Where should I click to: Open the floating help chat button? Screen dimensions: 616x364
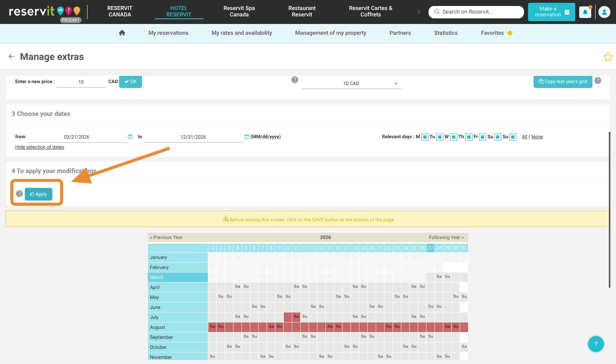(x=596, y=344)
